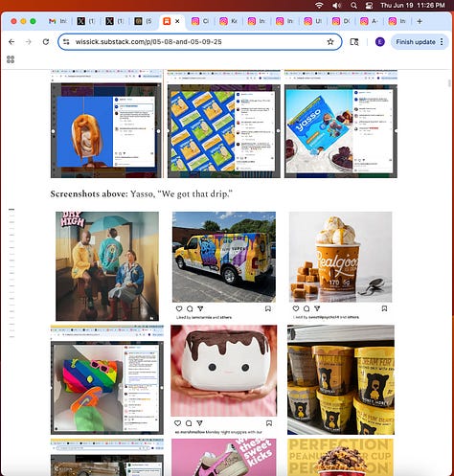The width and height of the screenshot is (454, 476).
Task: Bookmark the Realgood ice cream post
Action: pyautogui.click(x=384, y=308)
